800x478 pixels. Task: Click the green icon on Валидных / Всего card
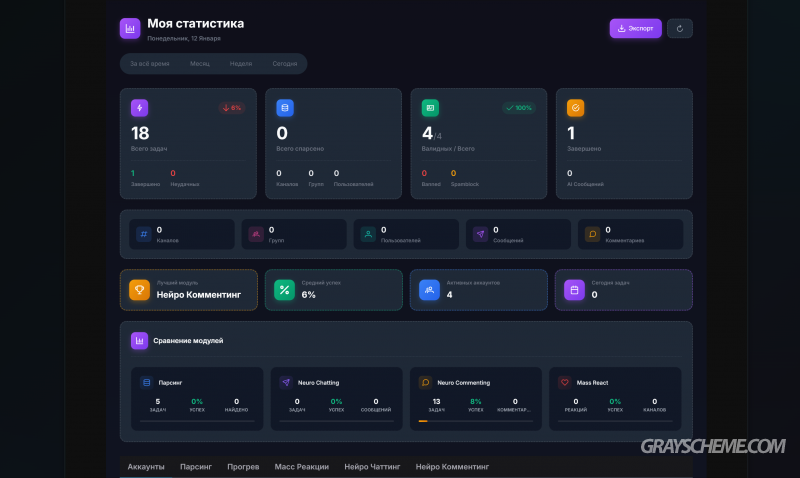[430, 108]
